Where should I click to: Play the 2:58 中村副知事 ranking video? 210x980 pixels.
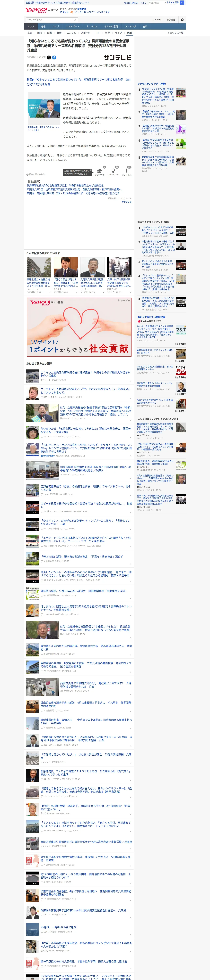[181, 245]
